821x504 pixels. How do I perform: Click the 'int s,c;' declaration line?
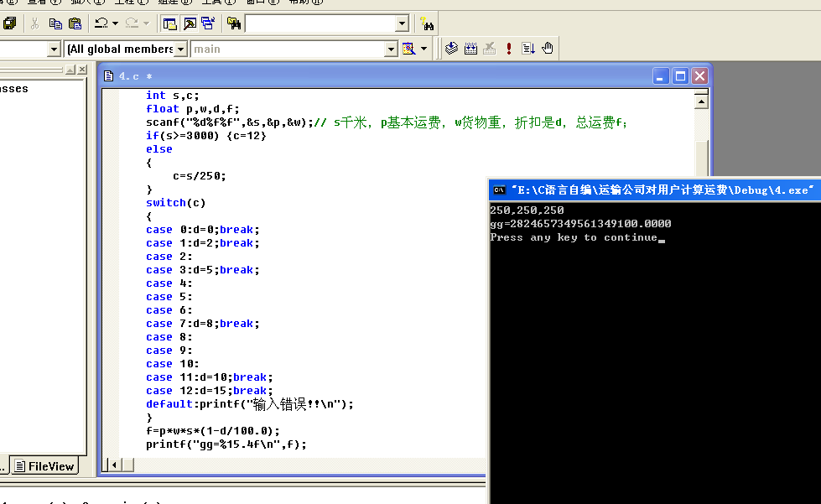point(173,96)
